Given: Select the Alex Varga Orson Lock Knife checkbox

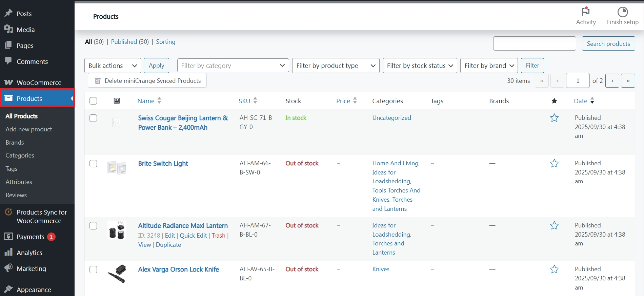Looking at the screenshot, I should [93, 270].
